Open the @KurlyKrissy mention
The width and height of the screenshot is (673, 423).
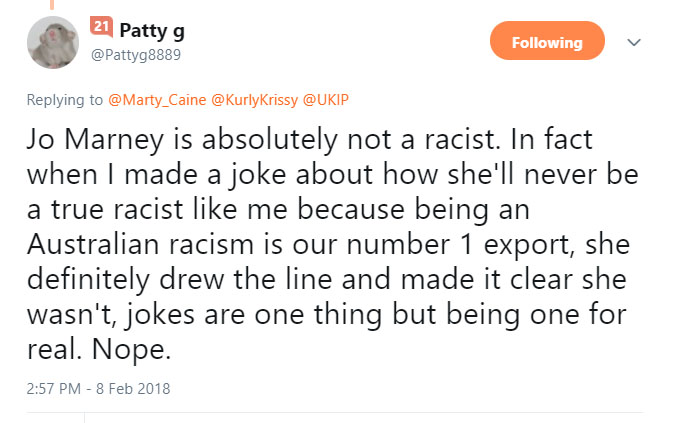(x=255, y=100)
